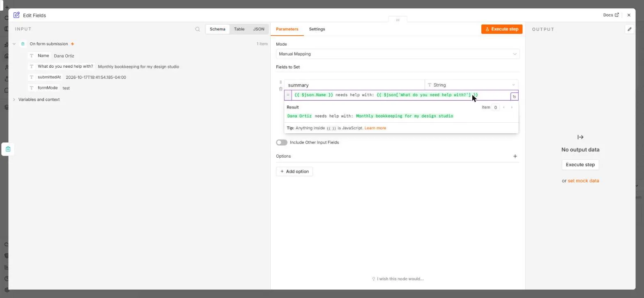This screenshot has width=644, height=298.
Task: Open the Mode dropdown showing Manual Mapping
Action: [x=398, y=54]
